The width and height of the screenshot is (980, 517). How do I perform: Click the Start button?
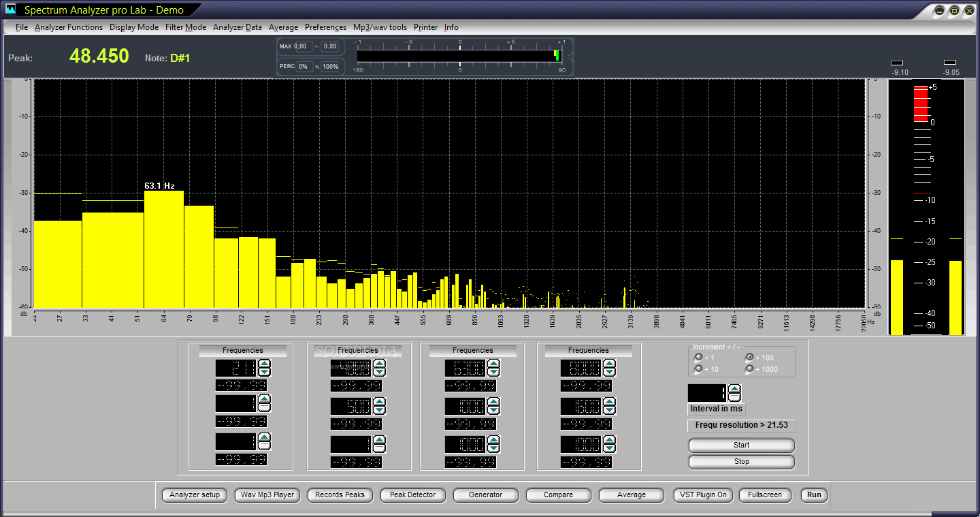click(742, 445)
